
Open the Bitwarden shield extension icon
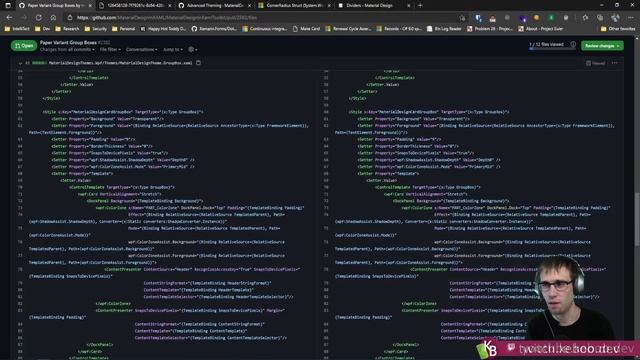[478, 18]
